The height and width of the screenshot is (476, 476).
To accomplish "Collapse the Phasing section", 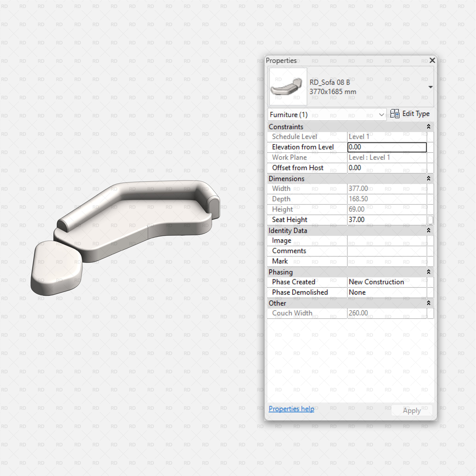I will (428, 272).
